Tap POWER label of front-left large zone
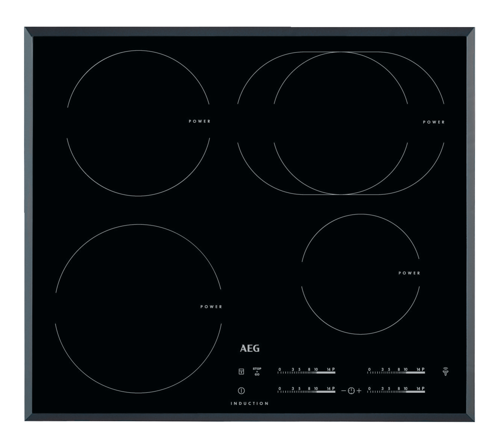This screenshot has height=448, width=498. 211,307
